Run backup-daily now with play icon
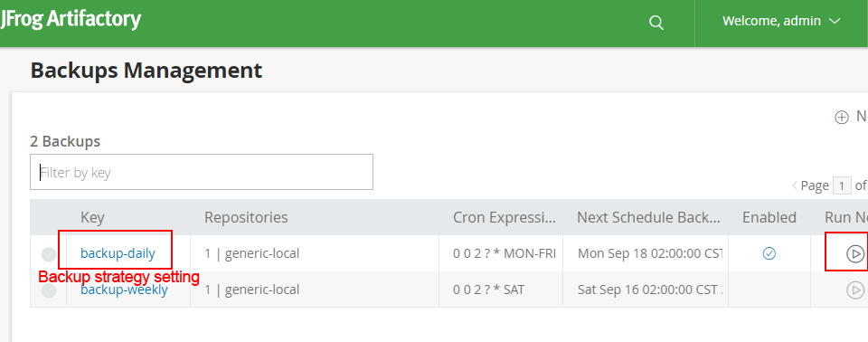Viewport: 868px width, 342px height. pyautogui.click(x=855, y=254)
